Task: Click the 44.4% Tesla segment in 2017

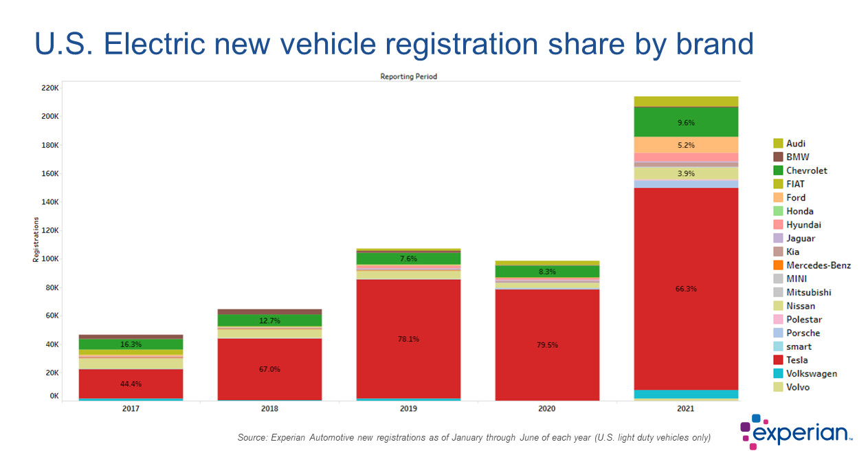Action: (x=131, y=384)
